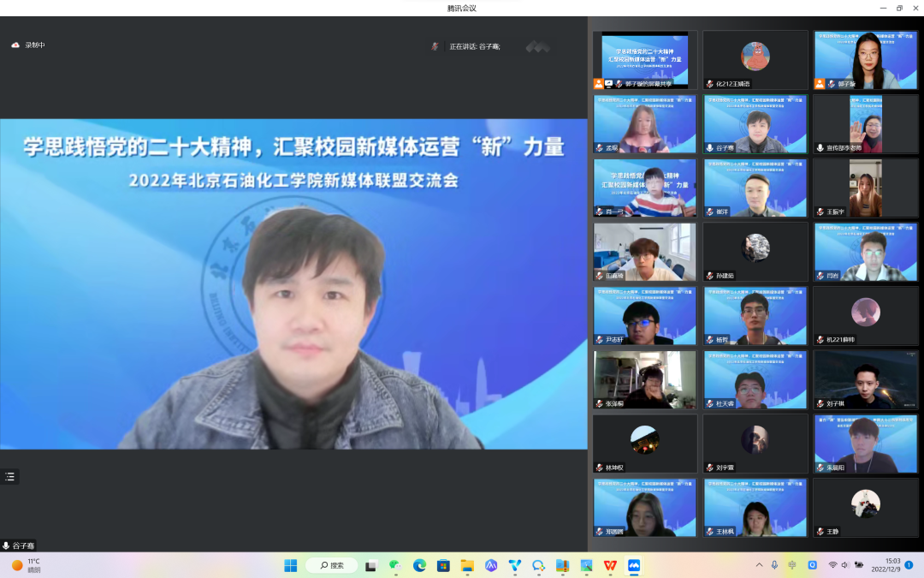Open the list panel icon at left edge
The height and width of the screenshot is (578, 924).
(10, 477)
